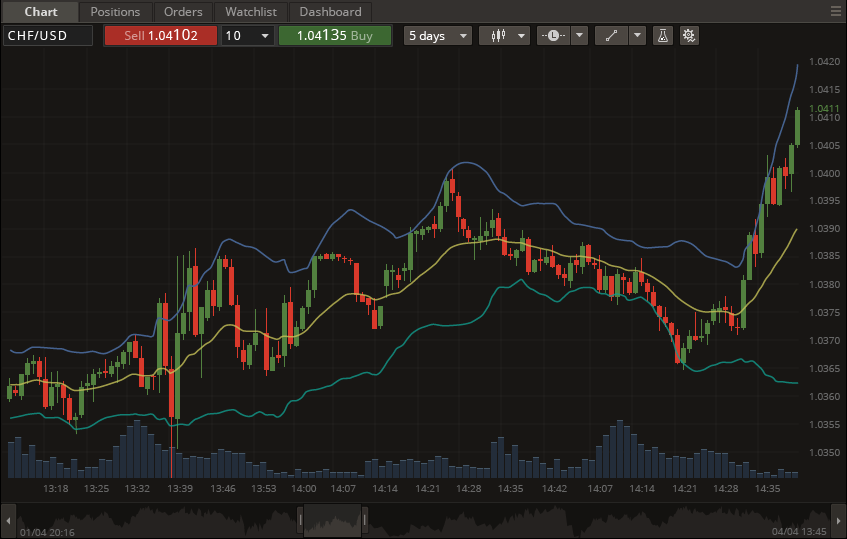The width and height of the screenshot is (847, 539).
Task: Click the 14:00 time axis label
Action: pos(304,489)
